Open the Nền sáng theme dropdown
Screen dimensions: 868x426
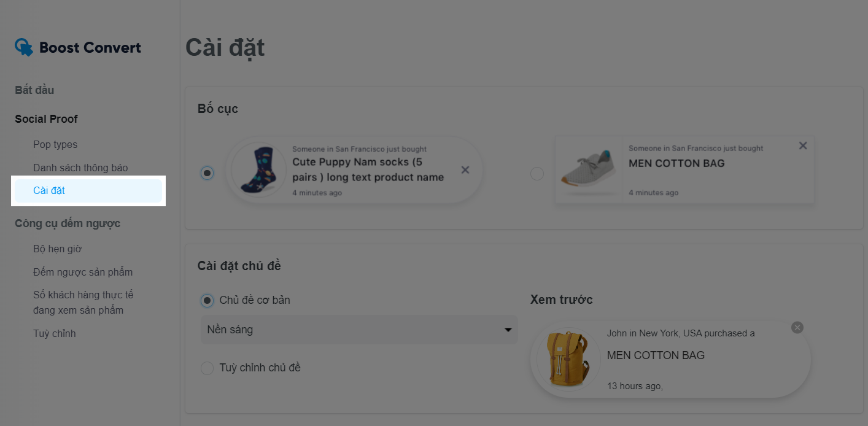click(x=359, y=330)
